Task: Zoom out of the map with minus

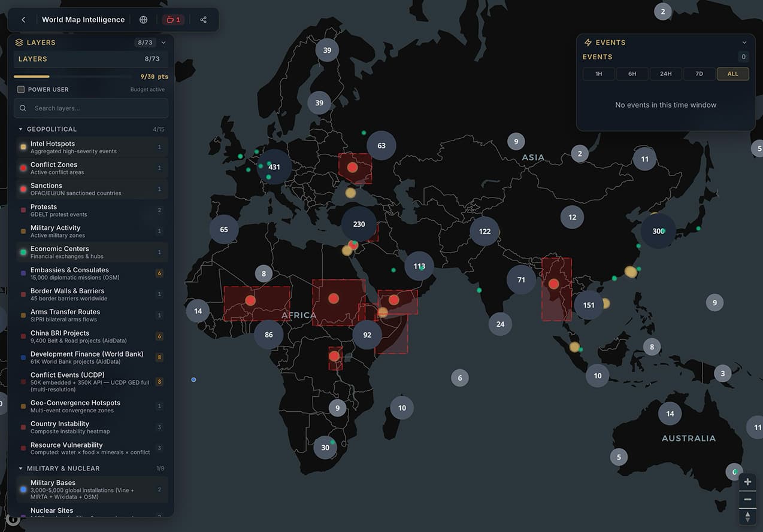Action: coord(747,500)
